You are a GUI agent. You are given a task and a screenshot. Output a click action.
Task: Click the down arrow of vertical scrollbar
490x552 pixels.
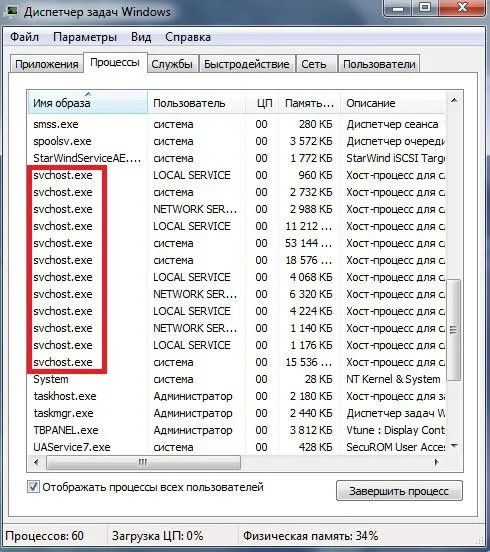click(x=454, y=446)
